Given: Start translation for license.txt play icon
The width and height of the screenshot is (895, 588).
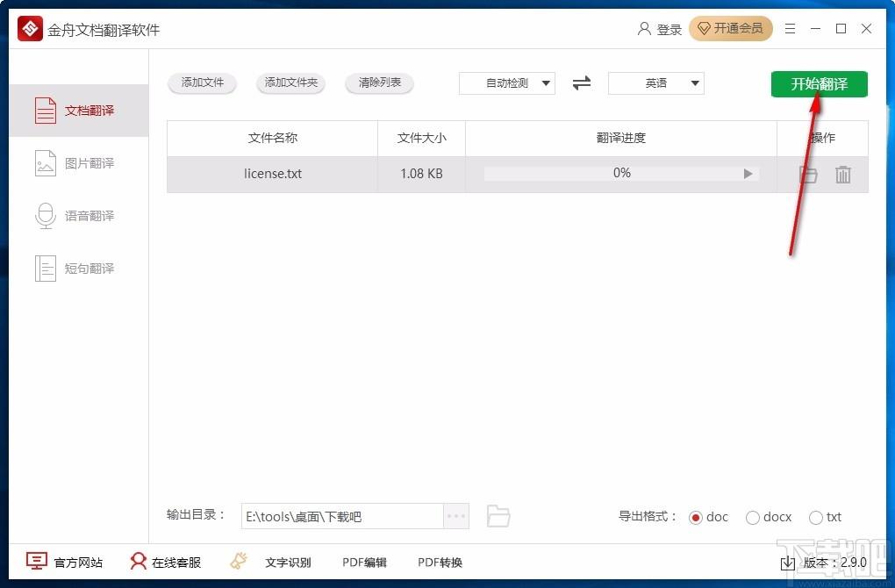Looking at the screenshot, I should click(748, 174).
